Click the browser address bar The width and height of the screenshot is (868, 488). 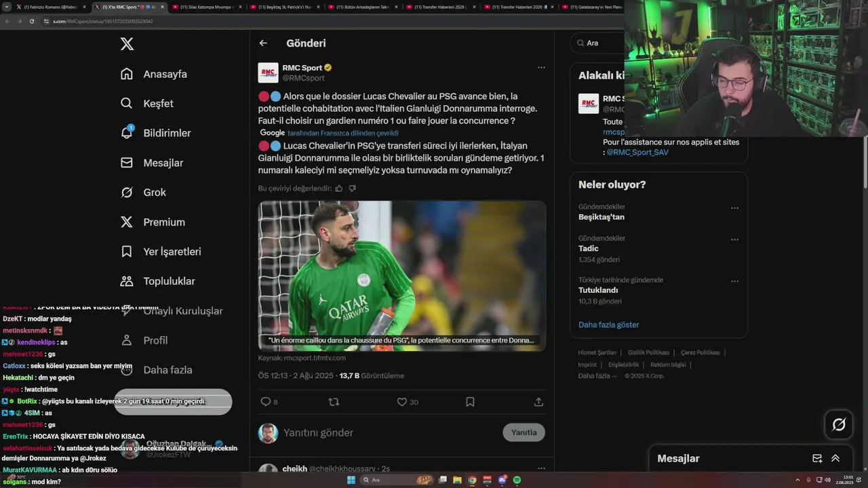coord(332,21)
